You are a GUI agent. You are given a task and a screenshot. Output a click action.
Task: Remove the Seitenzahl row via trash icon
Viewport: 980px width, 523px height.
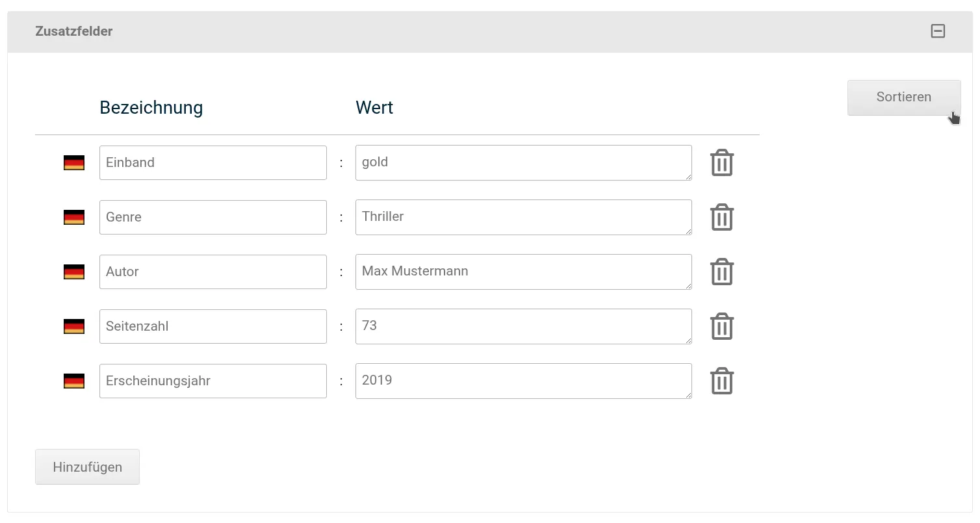[x=722, y=326]
